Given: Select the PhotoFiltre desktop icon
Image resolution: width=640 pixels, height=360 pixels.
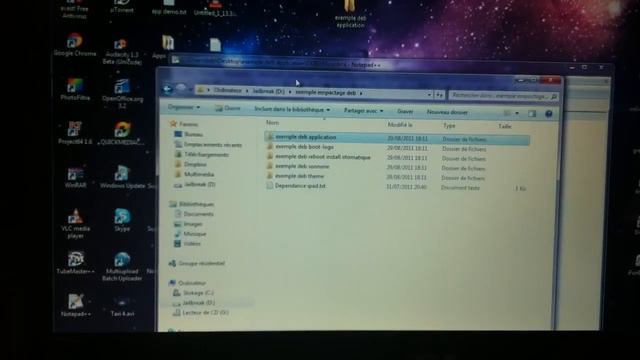Looking at the screenshot, I should pos(75,90).
